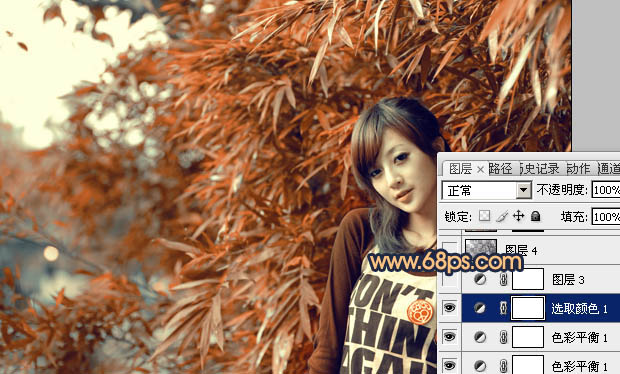
Task: Show the 图层 3 layer visibility
Action: coord(450,279)
